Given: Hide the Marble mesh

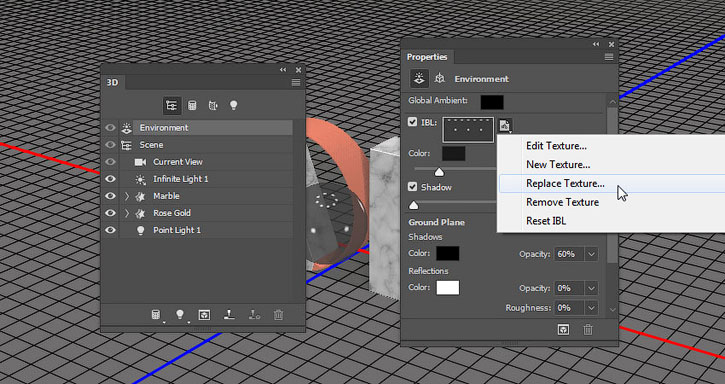Looking at the screenshot, I should 110,196.
